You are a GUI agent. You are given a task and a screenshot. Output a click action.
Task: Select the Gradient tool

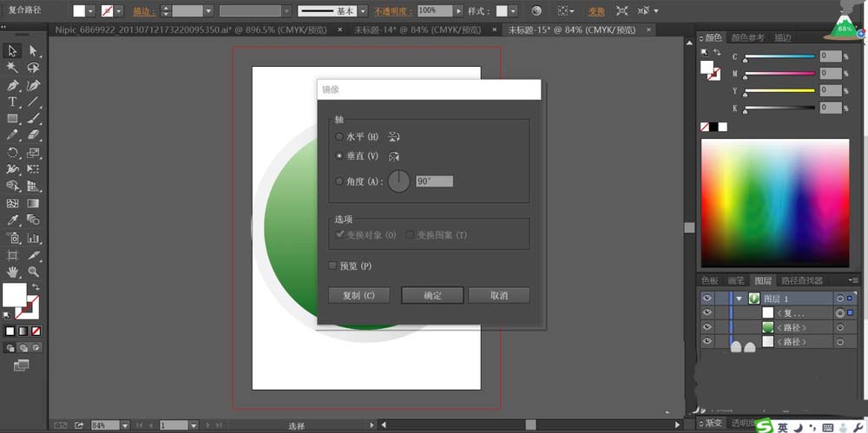click(33, 203)
